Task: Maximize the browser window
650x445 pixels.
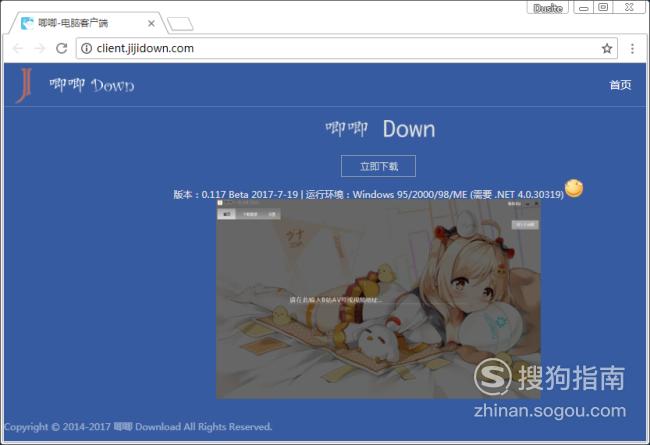Action: (603, 7)
